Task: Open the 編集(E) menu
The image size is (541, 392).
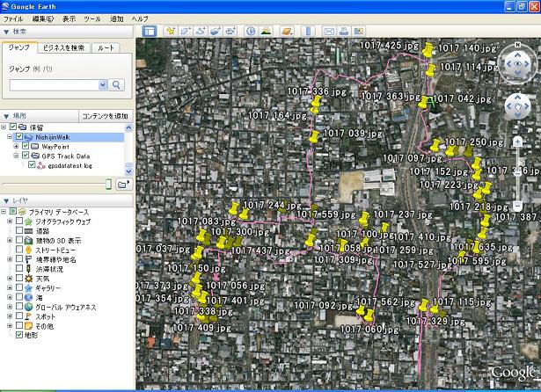Action: coord(43,19)
